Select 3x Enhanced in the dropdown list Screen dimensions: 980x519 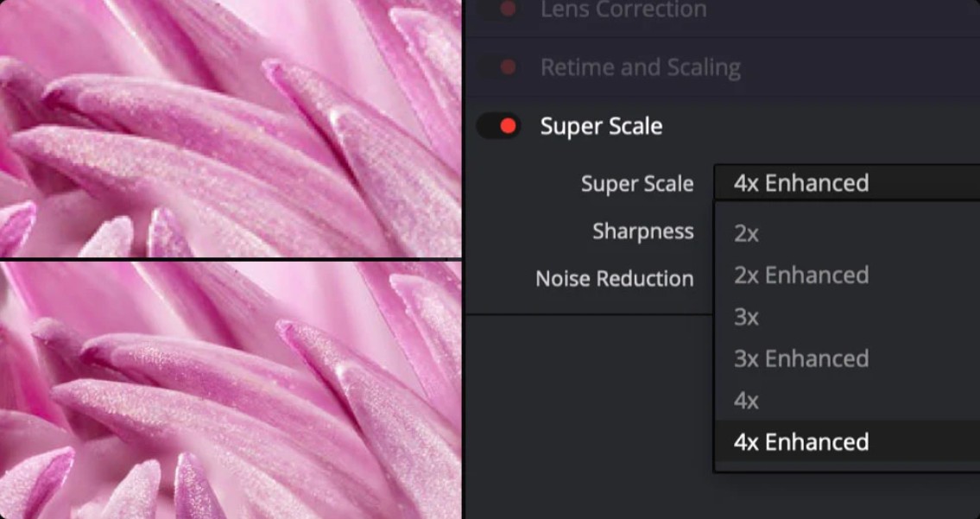(x=800, y=358)
